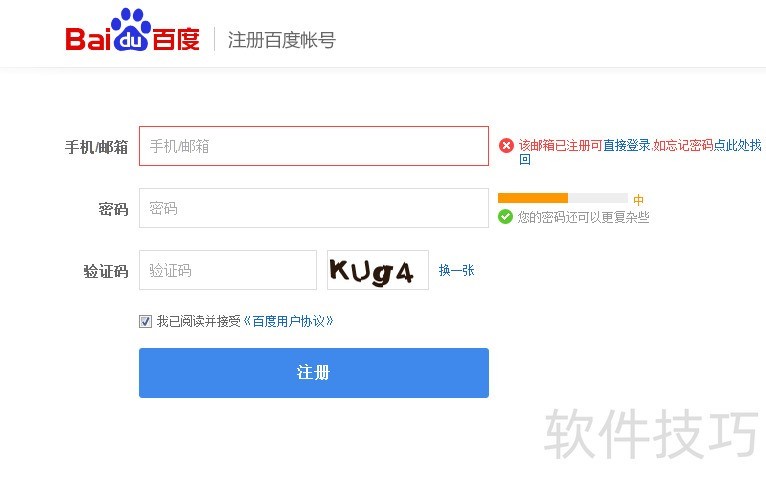Click the 您的密码还可以更复杂些 hint text
Screen dimensions: 766x491
[x=583, y=217]
